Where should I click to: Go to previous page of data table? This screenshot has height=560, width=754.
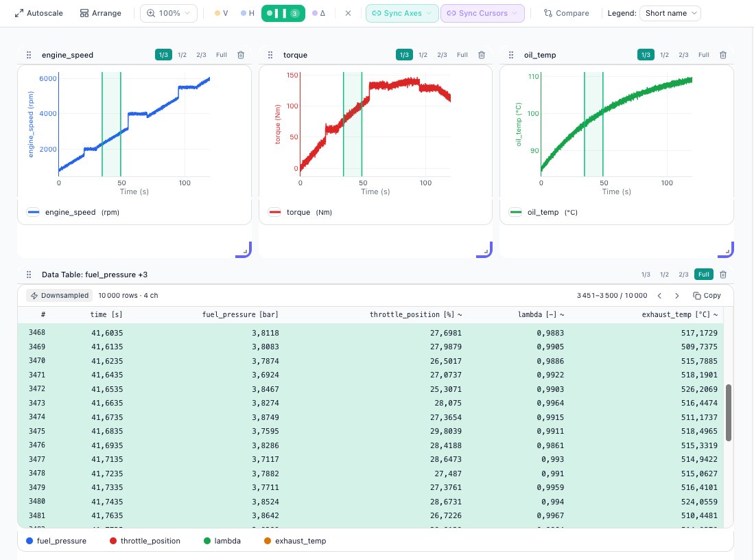[659, 296]
